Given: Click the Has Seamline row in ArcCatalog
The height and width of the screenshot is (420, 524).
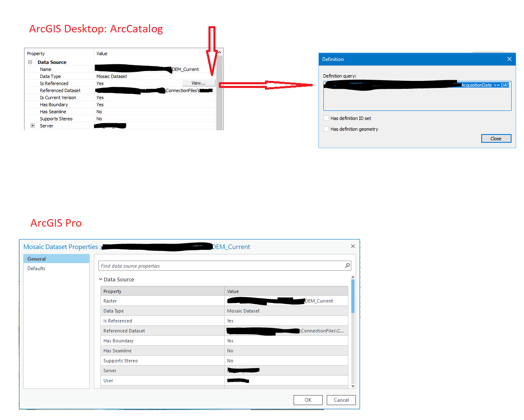Looking at the screenshot, I should (120, 112).
